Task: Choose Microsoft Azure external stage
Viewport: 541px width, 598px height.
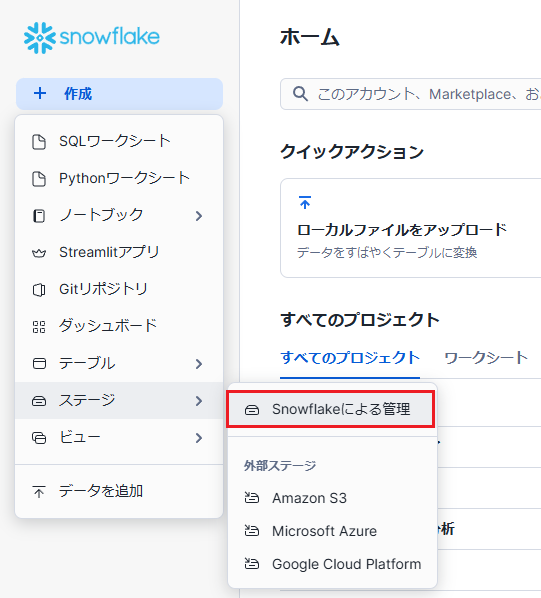Action: tap(332, 531)
